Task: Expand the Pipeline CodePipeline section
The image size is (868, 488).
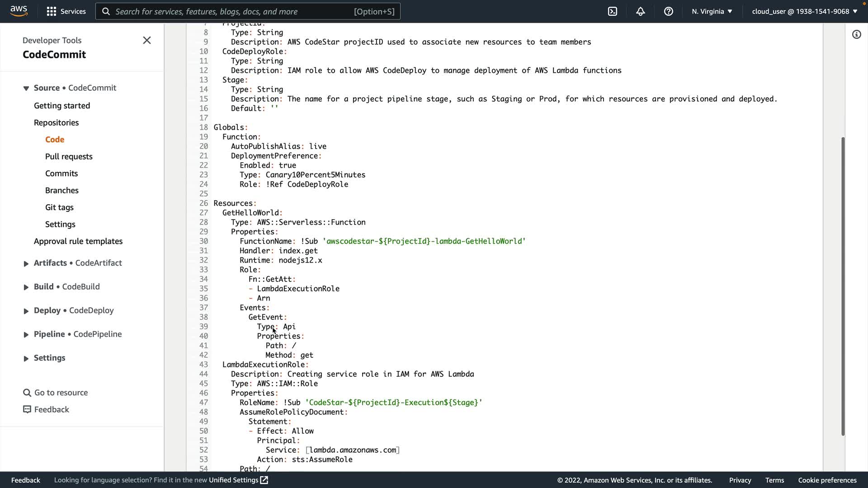Action: click(26, 334)
